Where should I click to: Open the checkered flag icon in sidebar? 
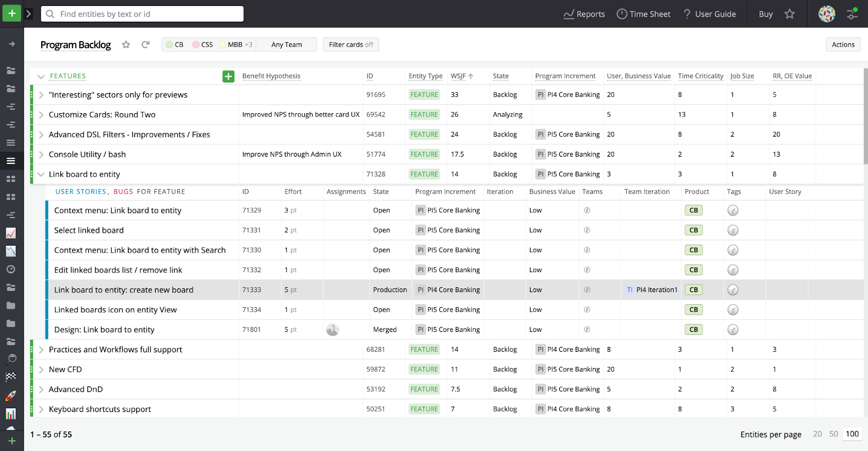coord(11,377)
